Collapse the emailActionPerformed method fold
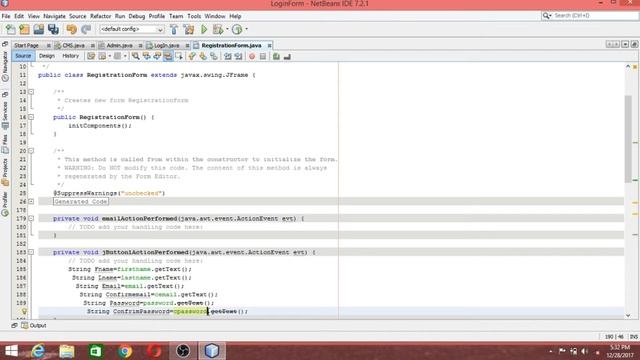The width and height of the screenshot is (640, 360). (31, 219)
